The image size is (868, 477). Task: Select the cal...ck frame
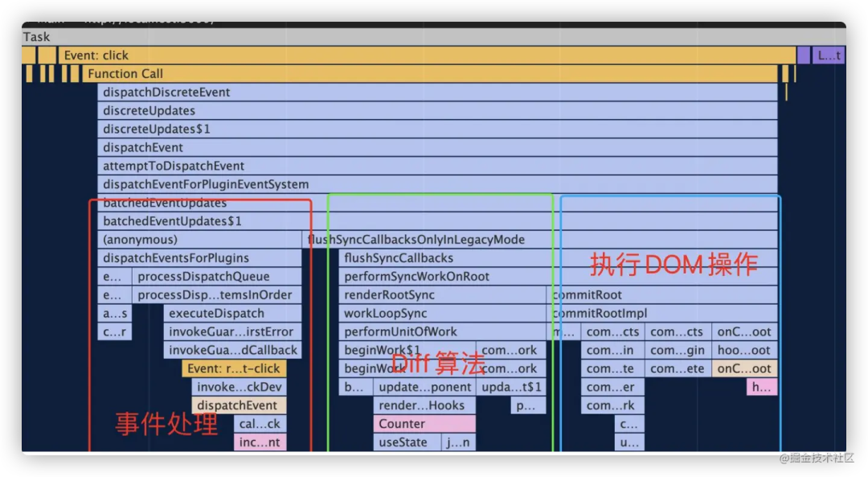click(260, 423)
